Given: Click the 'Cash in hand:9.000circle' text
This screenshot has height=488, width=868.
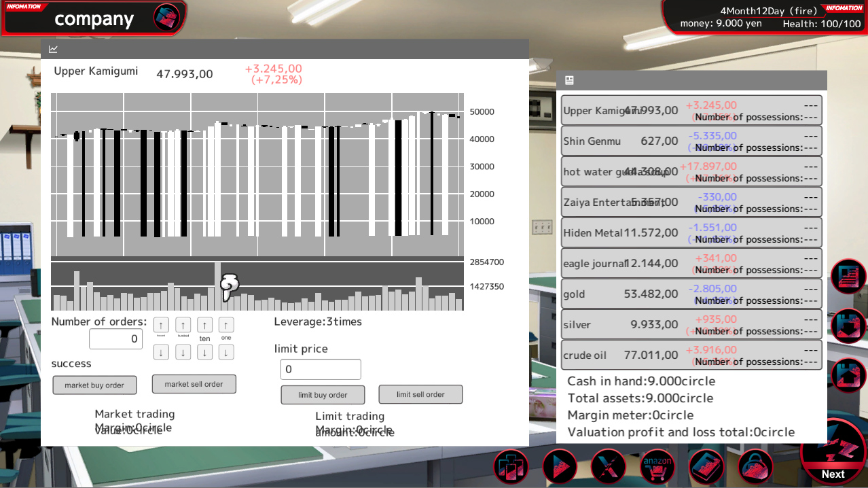Looking at the screenshot, I should pyautogui.click(x=641, y=381).
